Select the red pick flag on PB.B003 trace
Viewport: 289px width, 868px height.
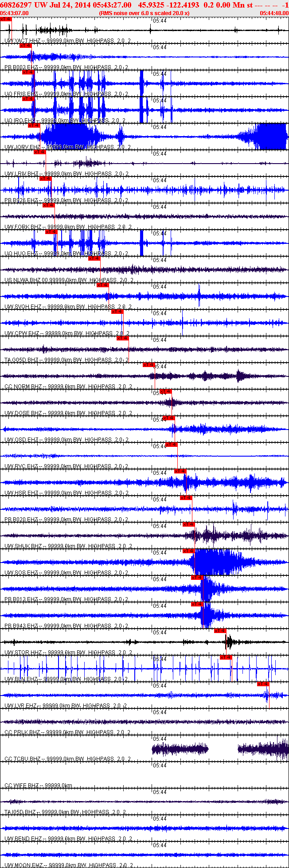[x=25, y=46]
